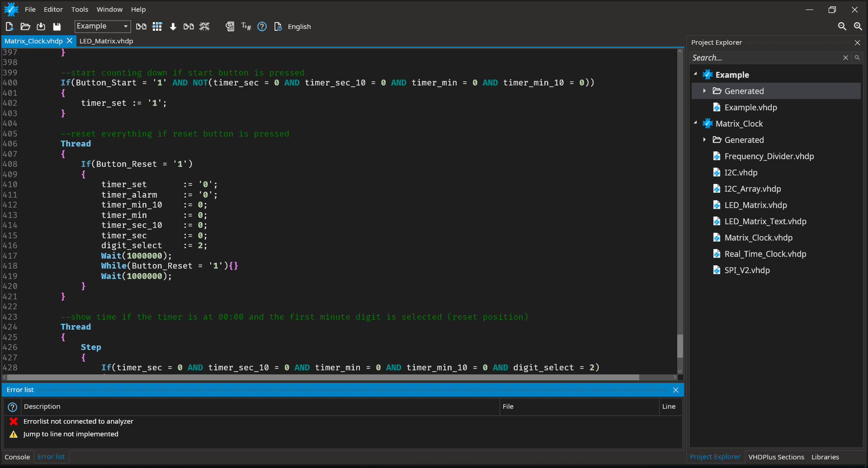The height and width of the screenshot is (468, 868).
Task: Click the SPI_V2.vhdp file icon
Action: [x=717, y=270]
